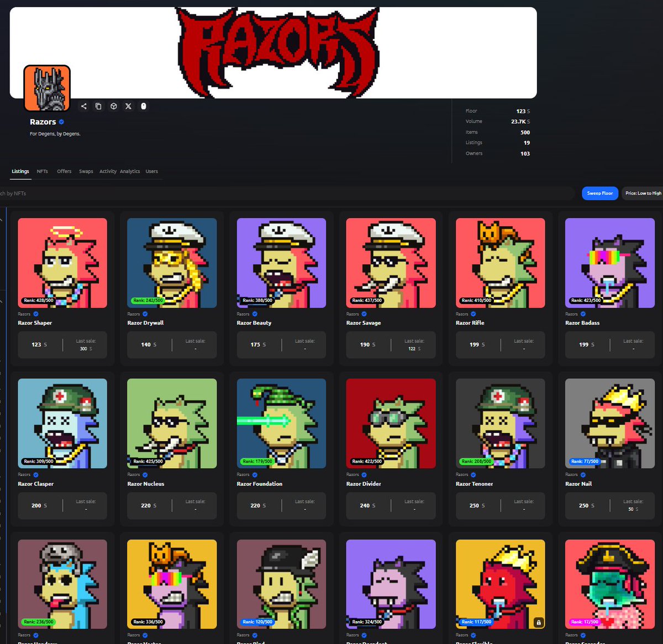Open the Analytics tab

[x=130, y=171]
